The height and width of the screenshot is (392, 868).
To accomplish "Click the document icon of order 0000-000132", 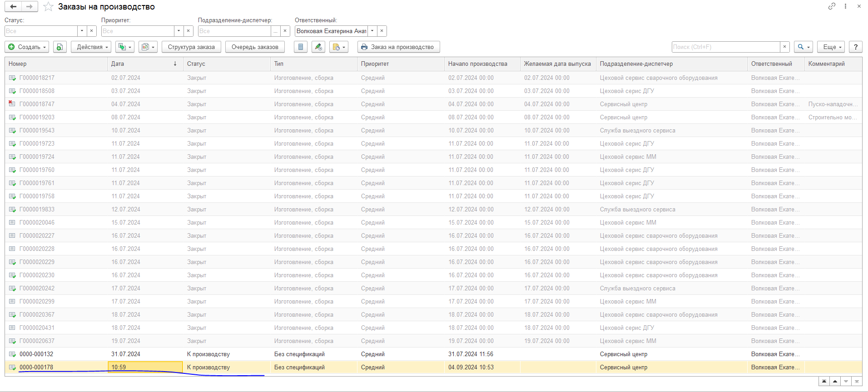I will (12, 354).
